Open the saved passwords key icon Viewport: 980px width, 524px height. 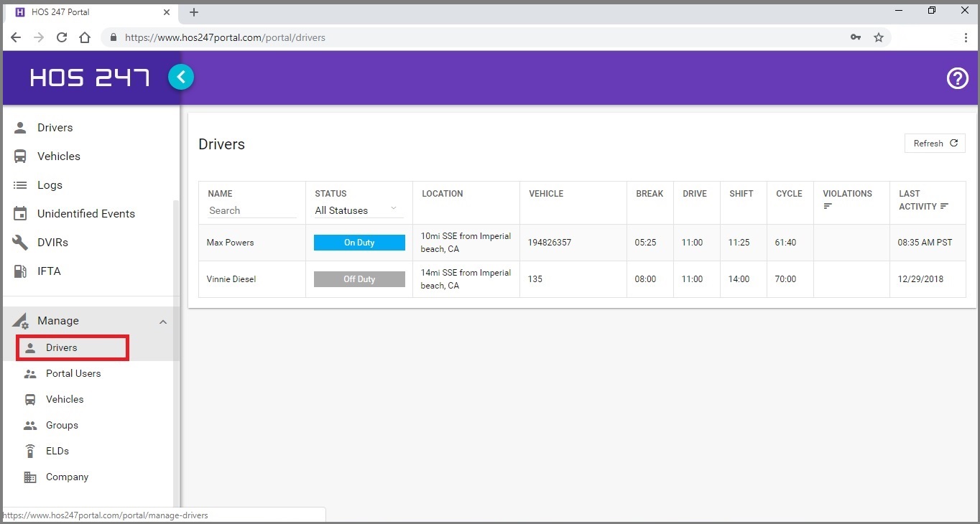coord(856,37)
